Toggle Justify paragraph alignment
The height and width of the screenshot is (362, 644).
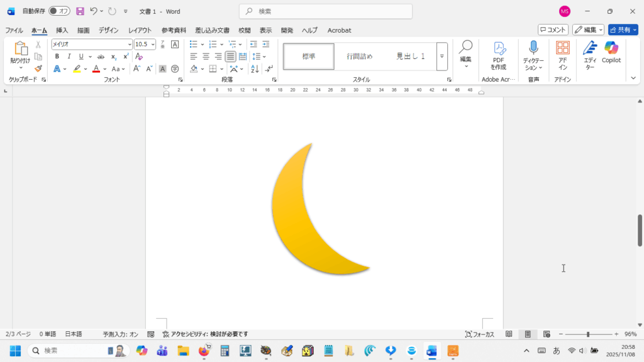(231, 57)
